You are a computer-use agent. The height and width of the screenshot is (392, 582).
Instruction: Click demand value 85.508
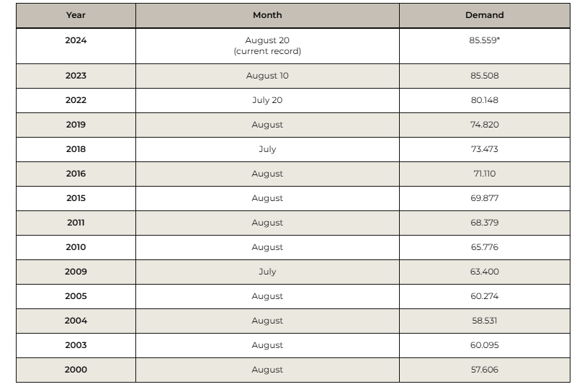(483, 76)
